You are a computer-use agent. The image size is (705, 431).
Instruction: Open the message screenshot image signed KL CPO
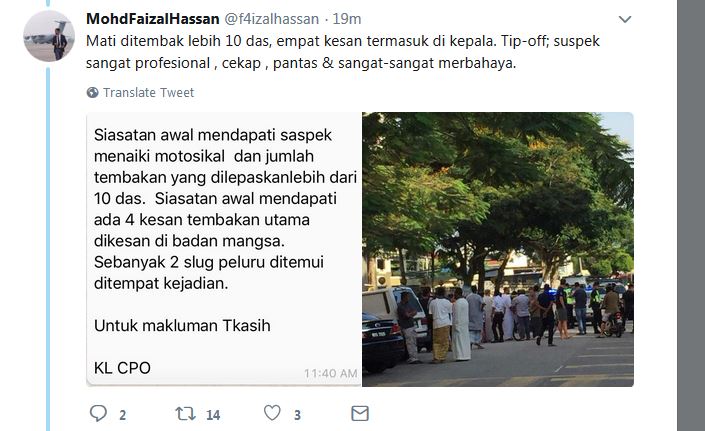(x=224, y=249)
